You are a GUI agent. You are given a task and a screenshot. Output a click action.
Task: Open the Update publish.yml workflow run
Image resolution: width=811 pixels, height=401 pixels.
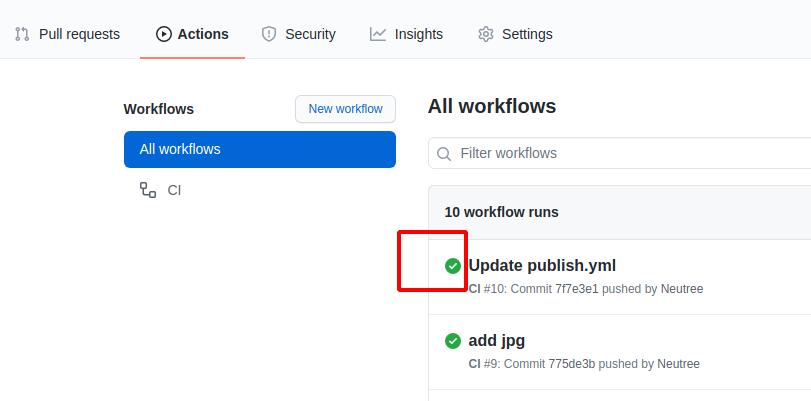542,266
